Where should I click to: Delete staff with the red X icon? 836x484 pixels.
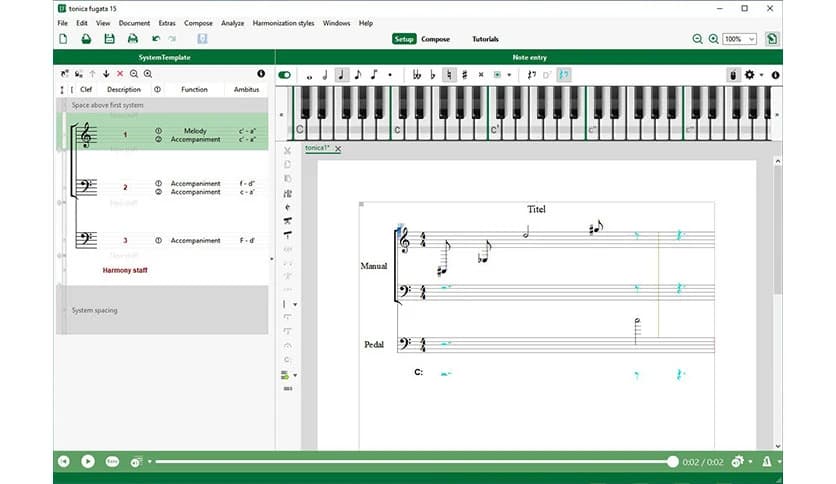[x=120, y=74]
